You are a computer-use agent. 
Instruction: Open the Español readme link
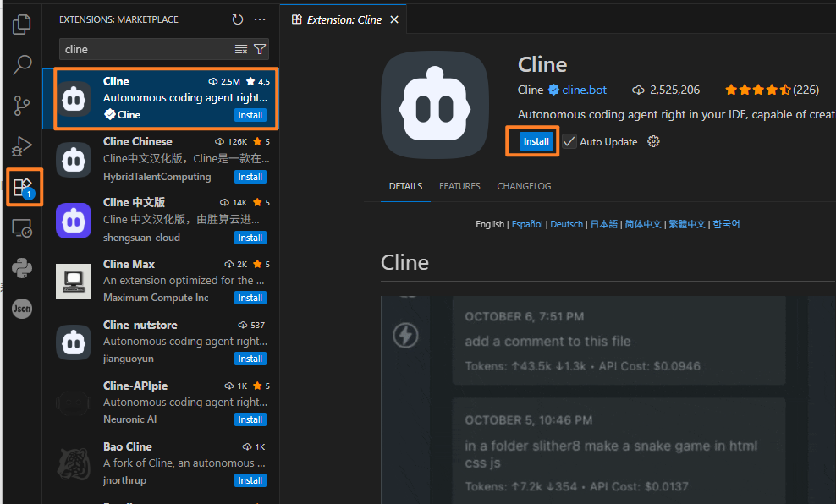527,224
